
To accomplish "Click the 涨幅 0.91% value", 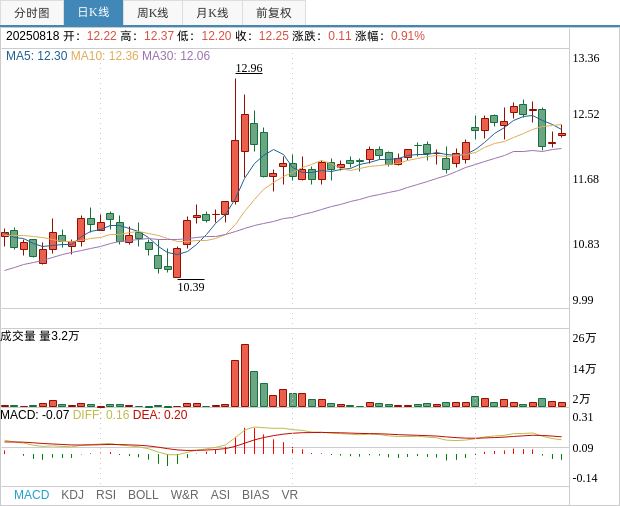I will [408, 36].
